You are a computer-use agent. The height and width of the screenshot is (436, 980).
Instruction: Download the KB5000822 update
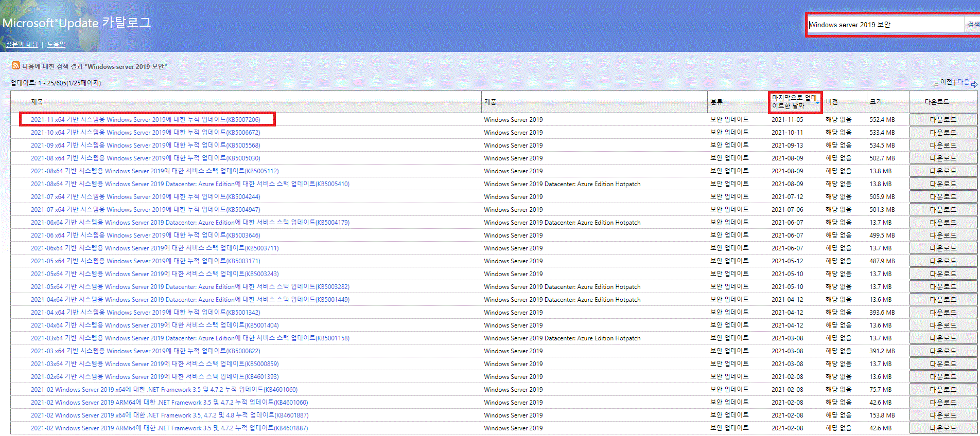tap(943, 351)
